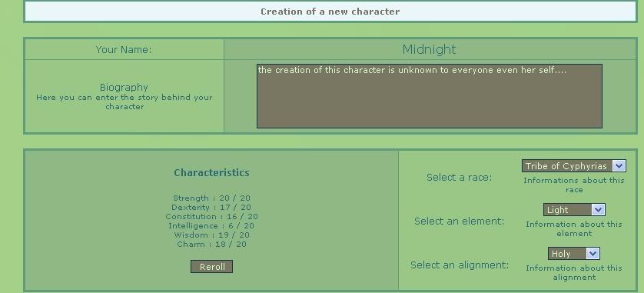Click the Your Name label
The height and width of the screenshot is (293, 644).
[124, 50]
